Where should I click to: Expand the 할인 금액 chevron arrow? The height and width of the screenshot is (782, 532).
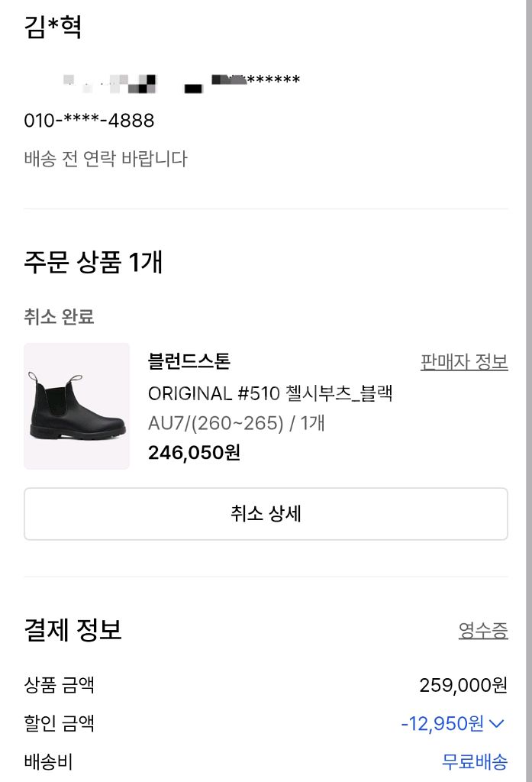click(498, 723)
